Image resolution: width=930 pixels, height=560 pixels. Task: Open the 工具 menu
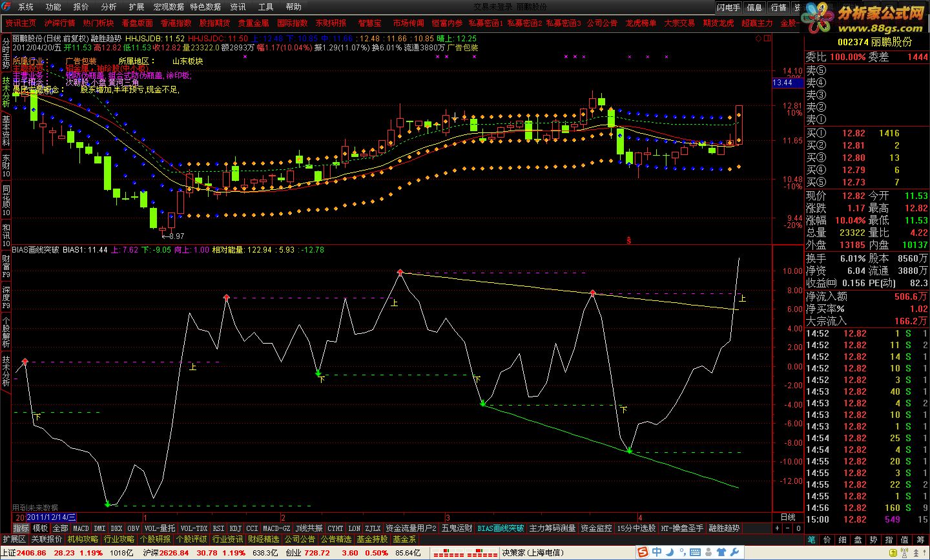[266, 6]
